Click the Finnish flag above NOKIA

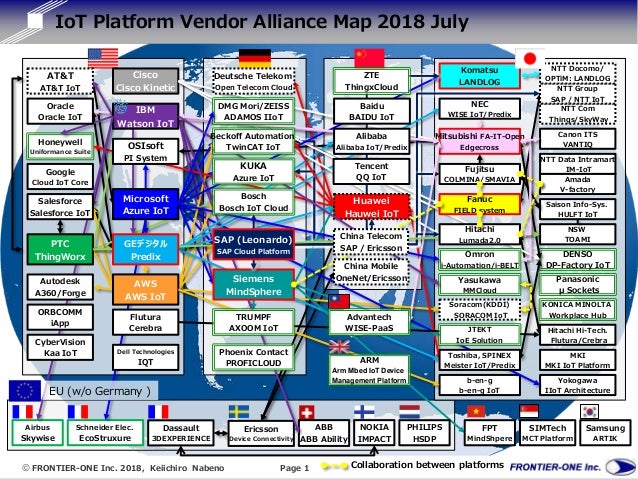coord(364,412)
